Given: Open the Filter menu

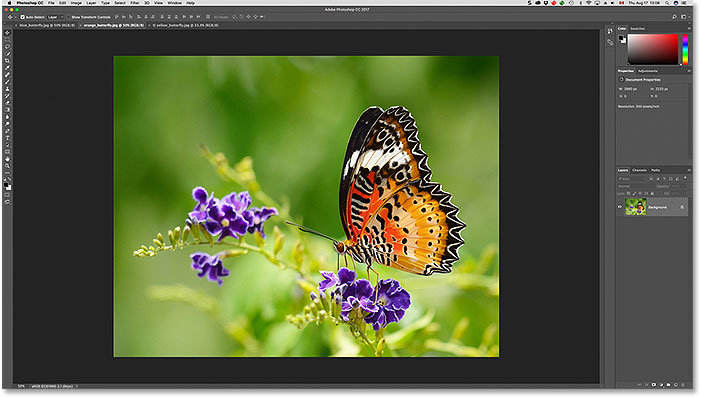Looking at the screenshot, I should [x=135, y=3].
